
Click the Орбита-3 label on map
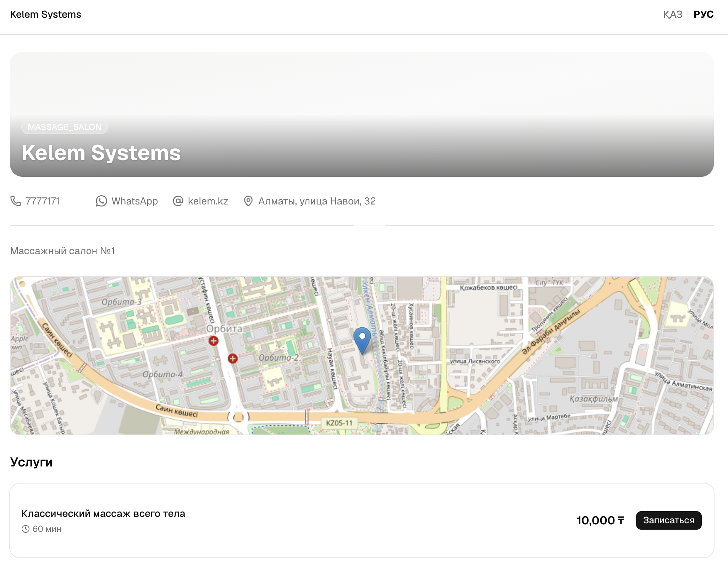coord(122,302)
